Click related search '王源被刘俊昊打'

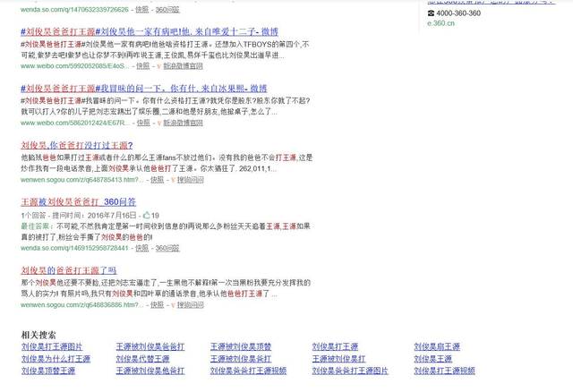pyautogui.click(x=338, y=359)
